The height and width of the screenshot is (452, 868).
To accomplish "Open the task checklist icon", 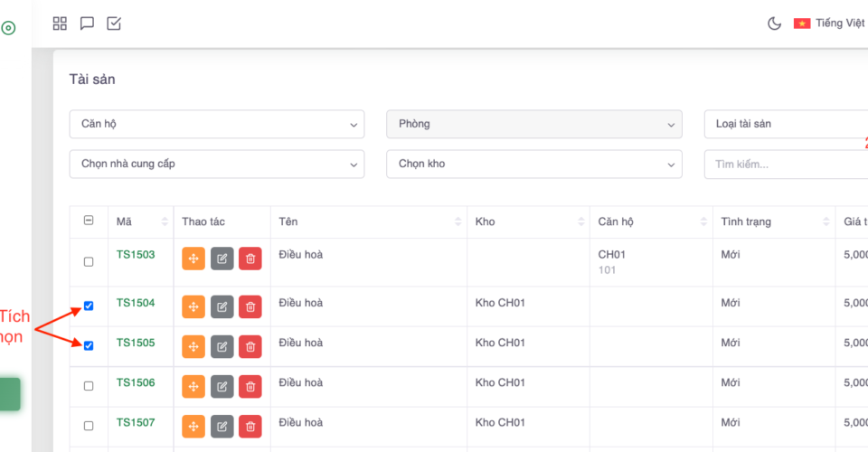I will click(x=114, y=24).
